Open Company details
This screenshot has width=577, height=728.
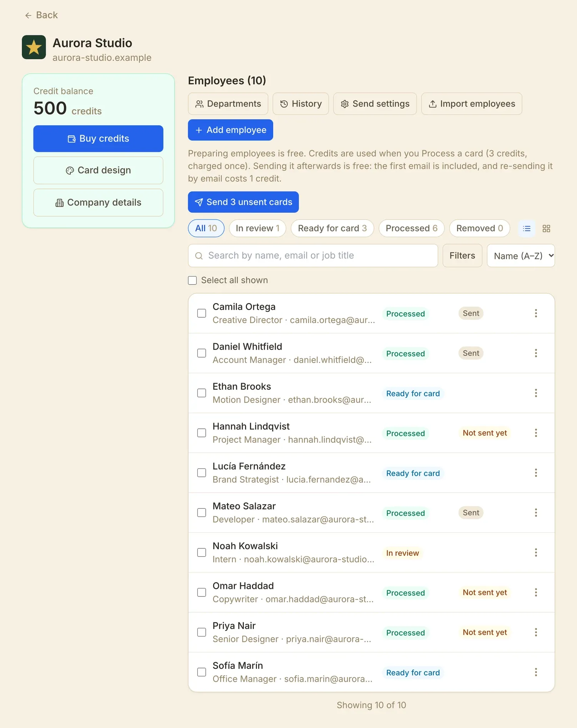click(98, 203)
